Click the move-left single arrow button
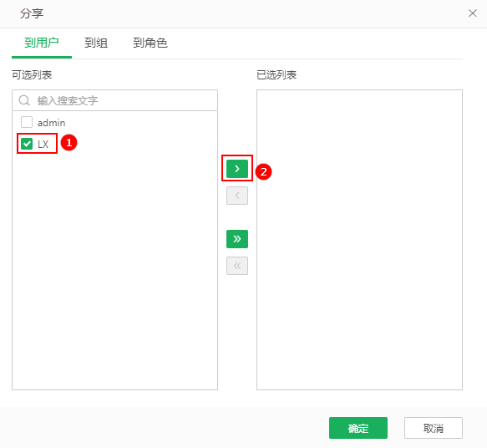This screenshot has width=487, height=448. coord(237,196)
